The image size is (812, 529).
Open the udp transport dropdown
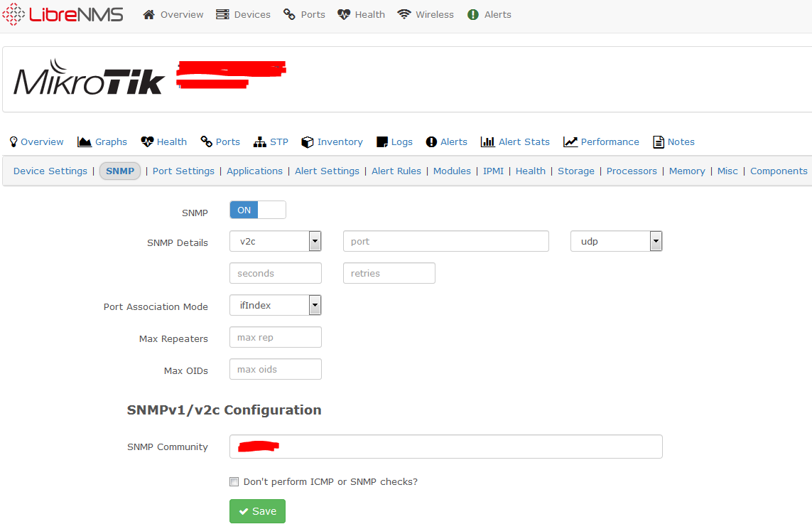tap(616, 242)
